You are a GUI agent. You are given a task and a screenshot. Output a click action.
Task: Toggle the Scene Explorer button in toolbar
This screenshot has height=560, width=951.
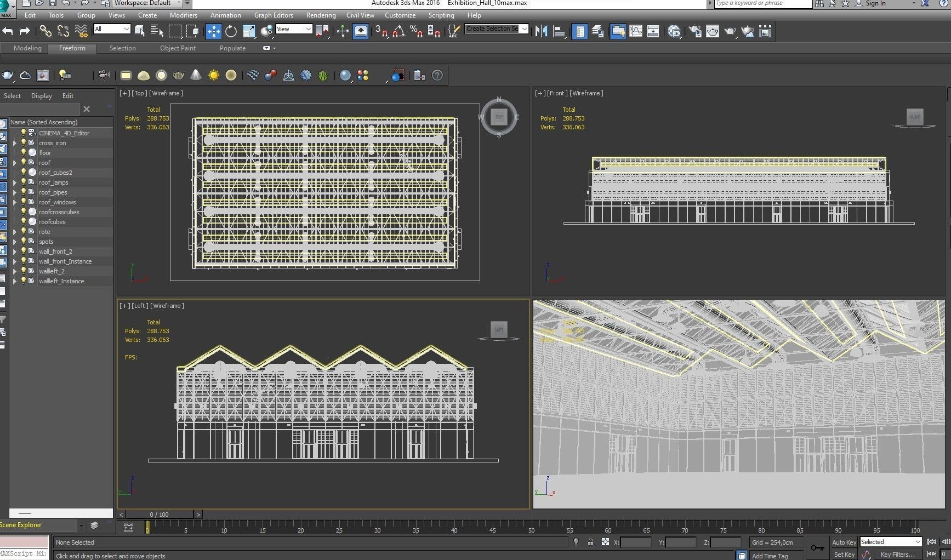580,31
